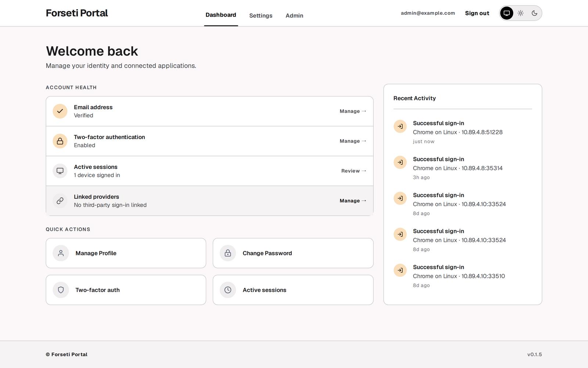Go to the Settings tab

pyautogui.click(x=261, y=15)
